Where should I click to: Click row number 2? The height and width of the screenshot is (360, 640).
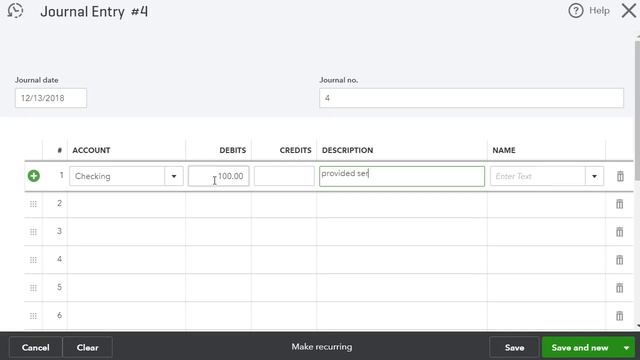point(60,203)
